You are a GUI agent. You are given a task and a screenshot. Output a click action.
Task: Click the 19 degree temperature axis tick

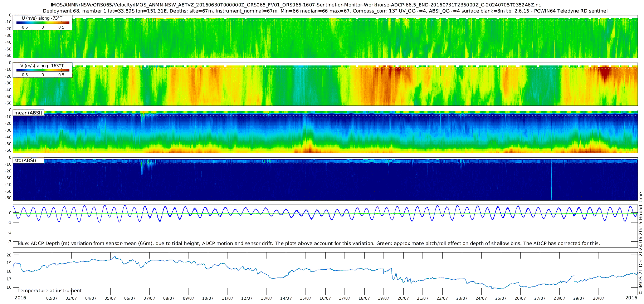click(9, 263)
